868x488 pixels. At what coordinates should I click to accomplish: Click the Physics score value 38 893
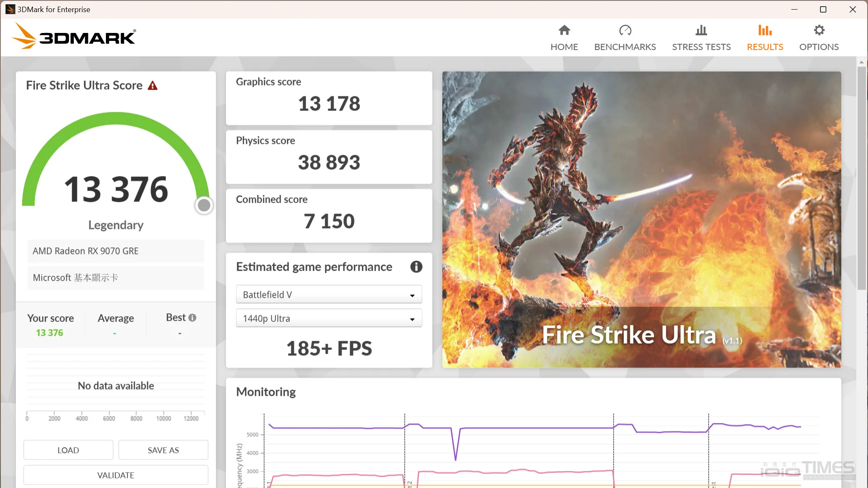pos(329,162)
